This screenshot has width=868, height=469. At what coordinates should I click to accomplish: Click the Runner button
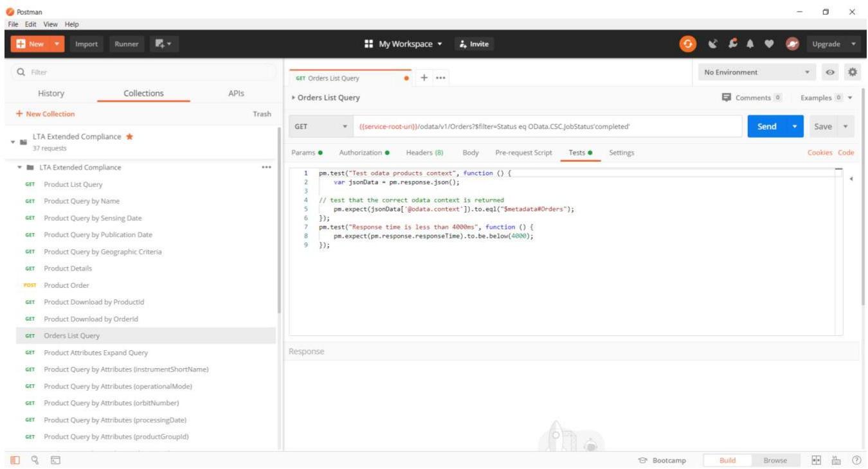[126, 44]
